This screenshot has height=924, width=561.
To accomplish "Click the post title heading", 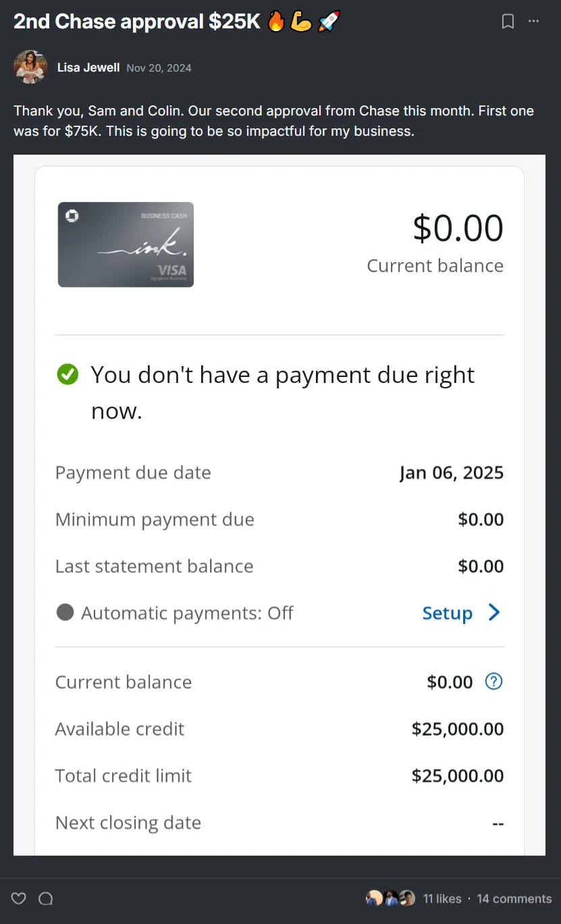I will tap(137, 22).
